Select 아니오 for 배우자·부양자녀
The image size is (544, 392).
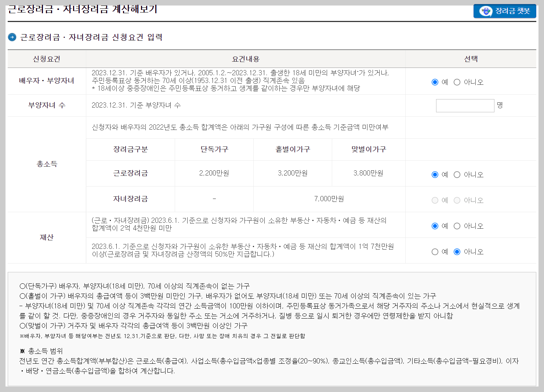click(x=457, y=82)
